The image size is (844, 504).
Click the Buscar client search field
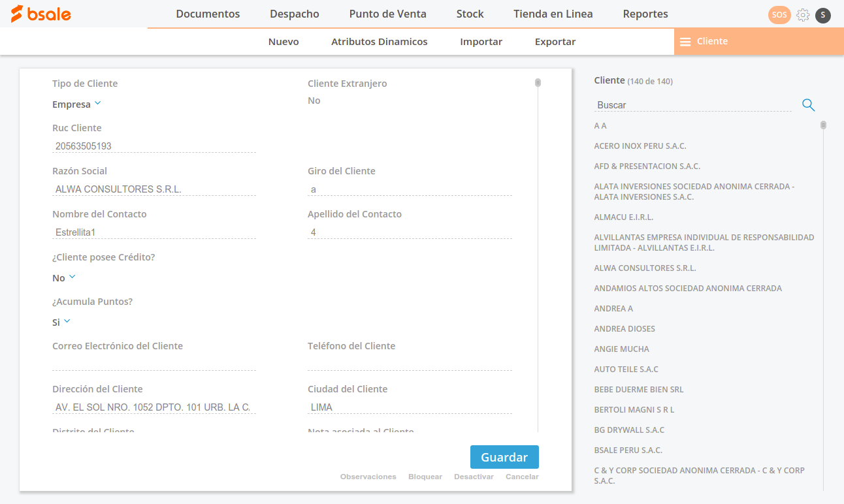tap(692, 105)
